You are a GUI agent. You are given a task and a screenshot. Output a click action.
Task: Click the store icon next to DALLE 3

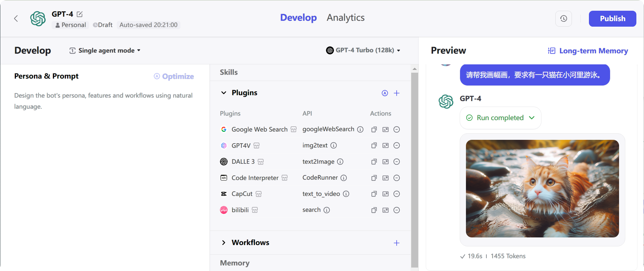tap(261, 162)
